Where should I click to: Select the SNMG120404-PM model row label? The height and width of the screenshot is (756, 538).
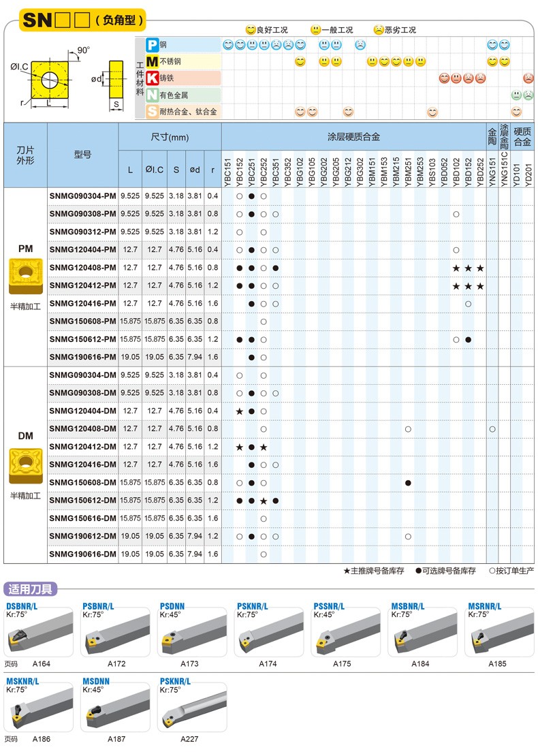tap(83, 250)
